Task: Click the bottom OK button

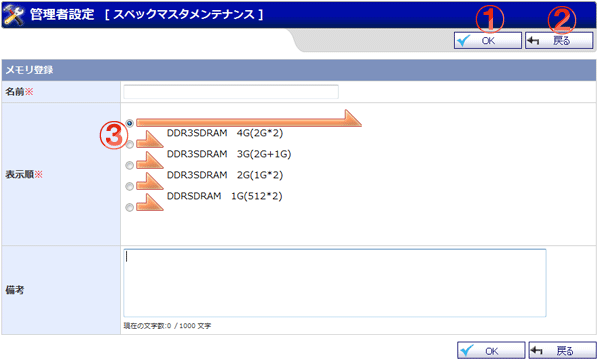Action: pyautogui.click(x=491, y=351)
